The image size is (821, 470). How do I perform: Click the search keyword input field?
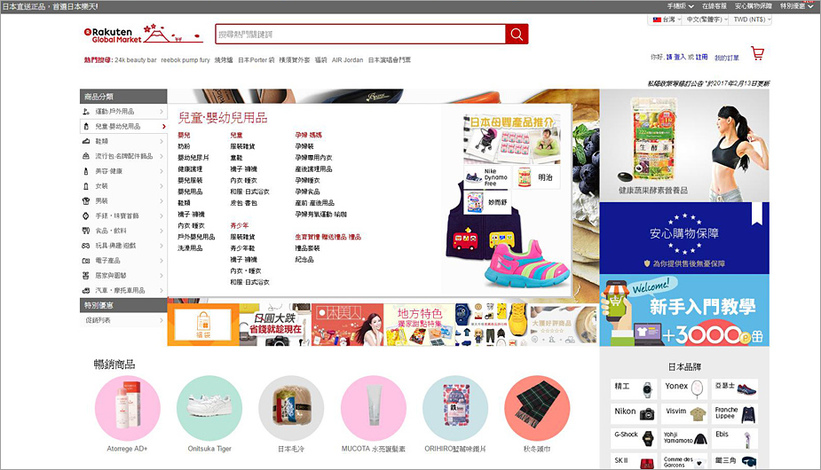[x=360, y=35]
